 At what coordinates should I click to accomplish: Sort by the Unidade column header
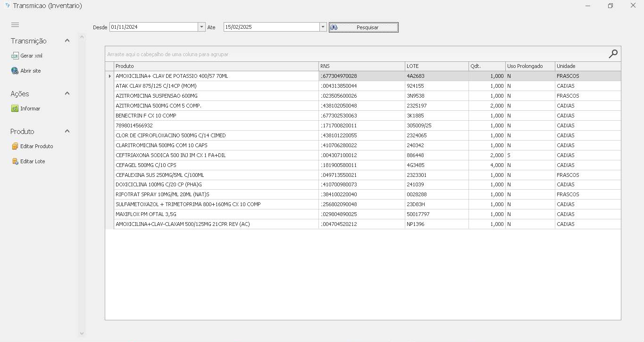588,66
